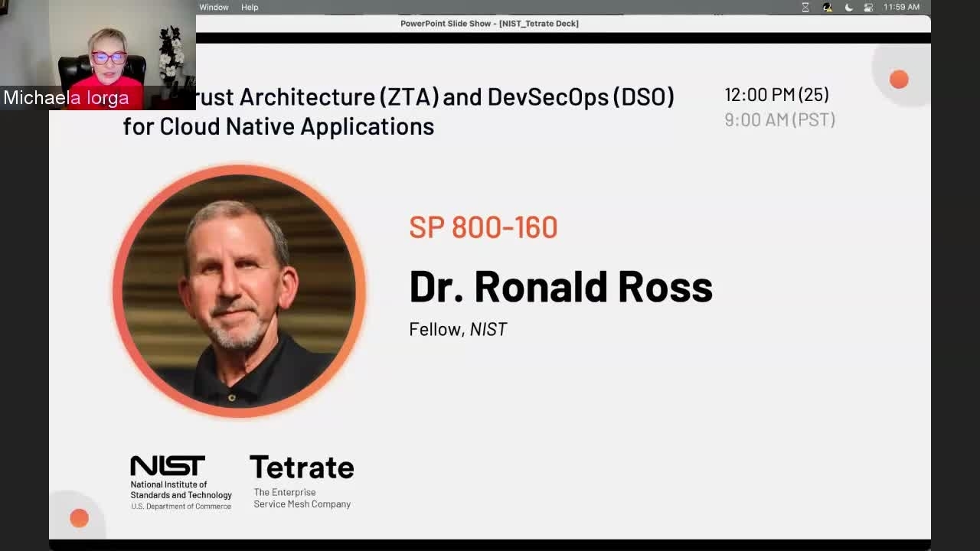This screenshot has width=980, height=551.
Task: Click the '9:00 AM (PST)' time text
Action: [x=779, y=119]
